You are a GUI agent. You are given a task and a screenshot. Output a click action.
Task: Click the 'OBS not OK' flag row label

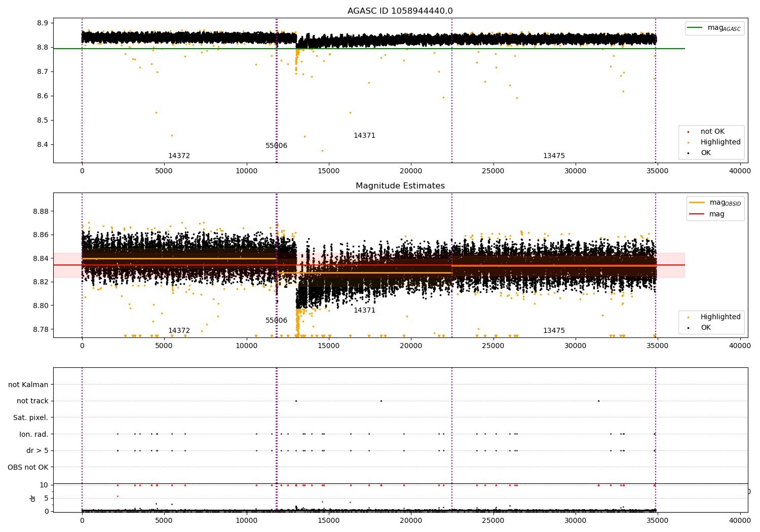pyautogui.click(x=28, y=467)
